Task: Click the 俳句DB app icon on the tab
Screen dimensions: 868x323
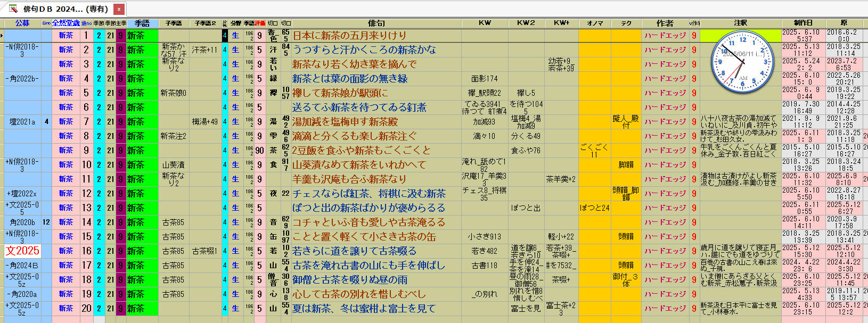Action: (x=13, y=9)
